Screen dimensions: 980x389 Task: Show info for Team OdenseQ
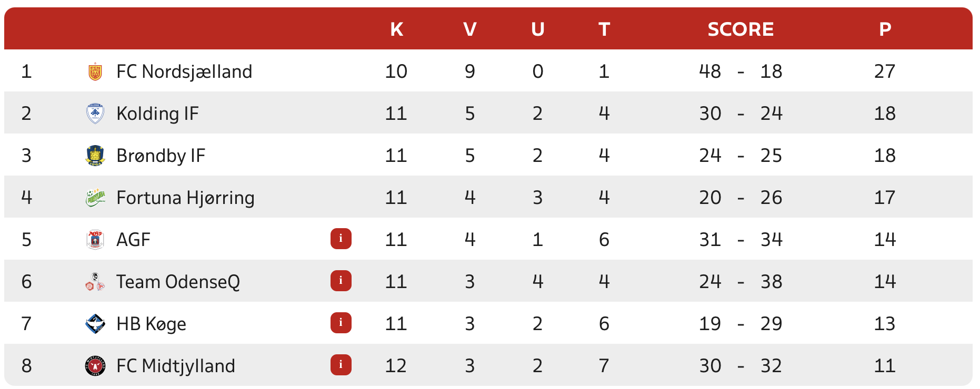tap(341, 281)
